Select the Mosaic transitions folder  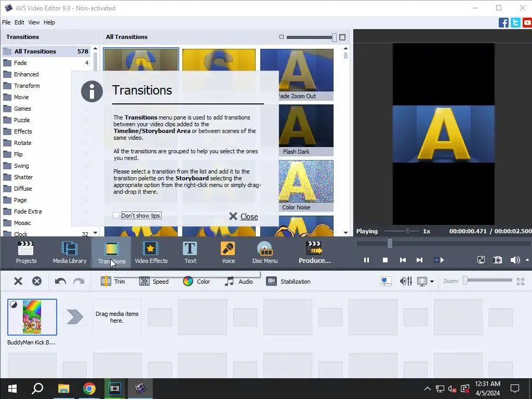point(22,223)
